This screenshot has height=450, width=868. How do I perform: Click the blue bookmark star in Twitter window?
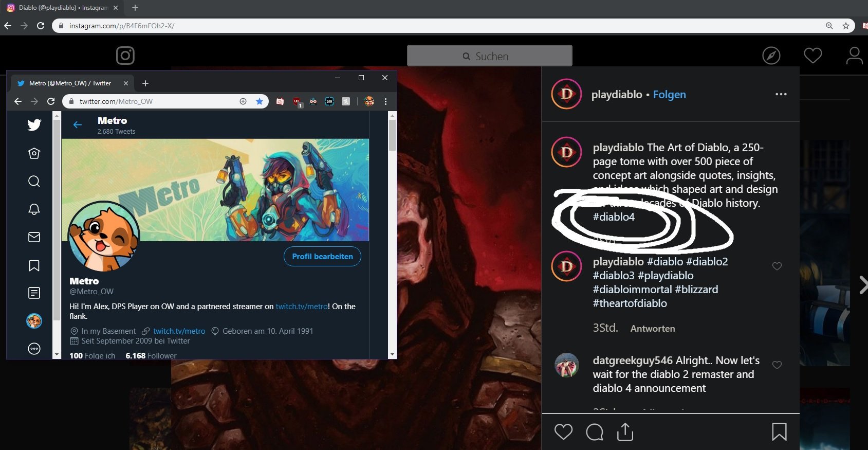(260, 101)
